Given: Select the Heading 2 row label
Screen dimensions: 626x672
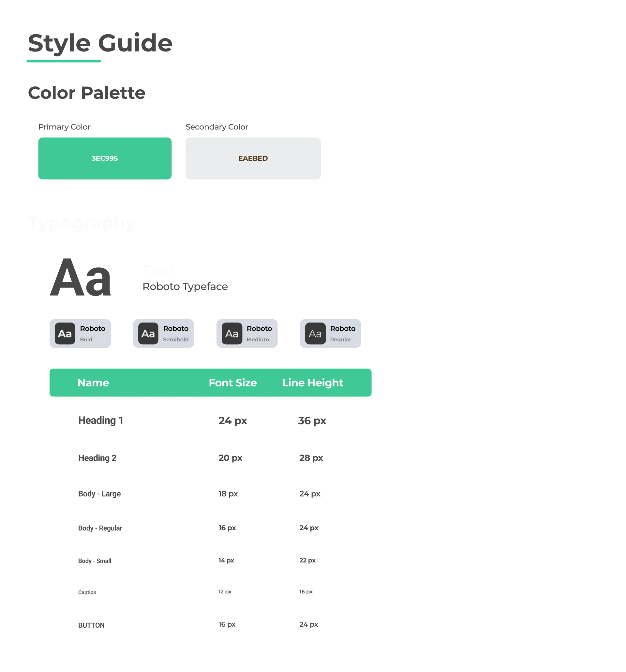Looking at the screenshot, I should (x=97, y=458).
